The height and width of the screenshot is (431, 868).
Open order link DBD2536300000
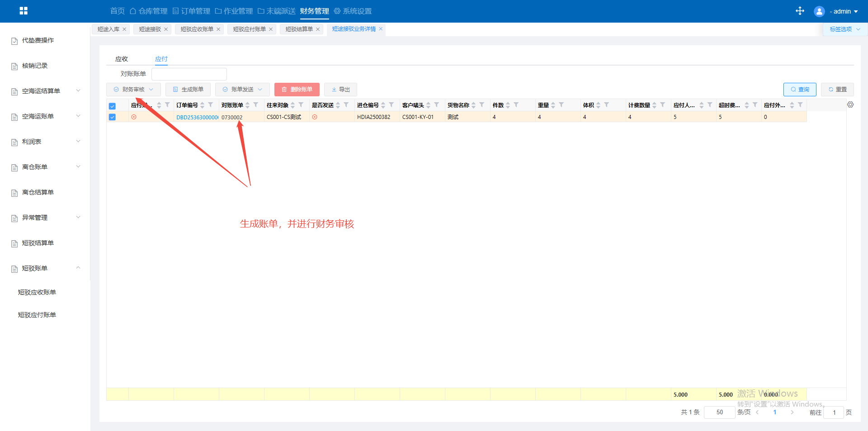point(197,117)
